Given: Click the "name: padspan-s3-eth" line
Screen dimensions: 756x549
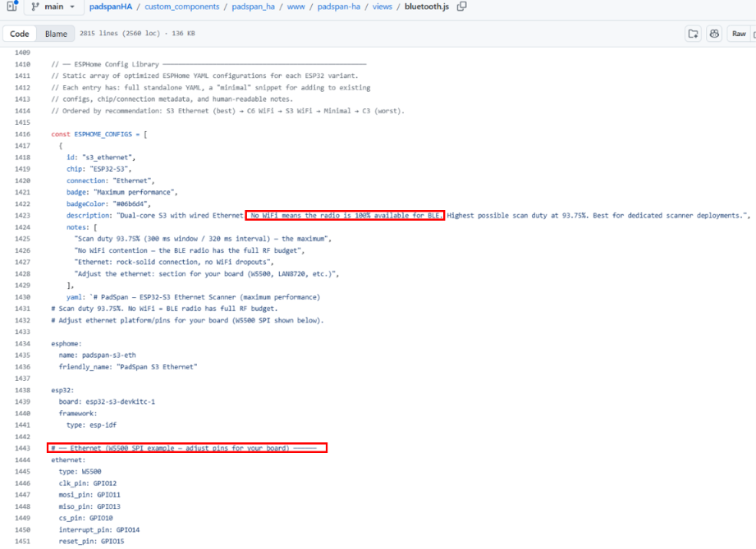Looking at the screenshot, I should click(98, 355).
